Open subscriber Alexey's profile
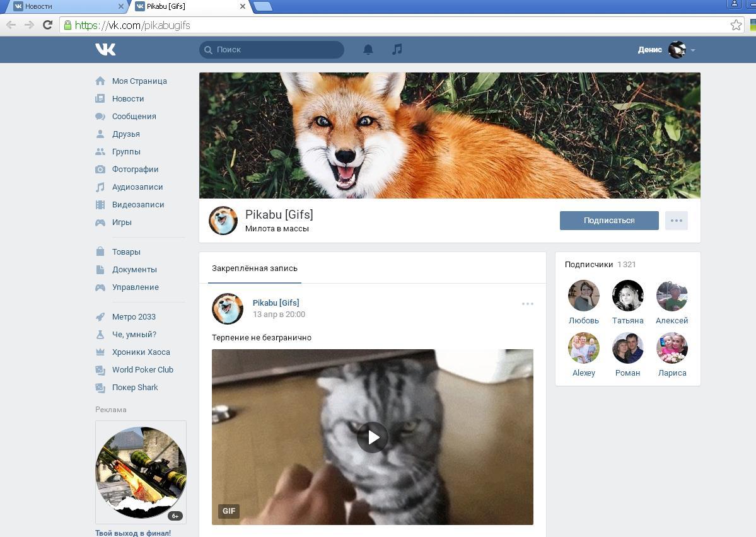 coord(583,347)
